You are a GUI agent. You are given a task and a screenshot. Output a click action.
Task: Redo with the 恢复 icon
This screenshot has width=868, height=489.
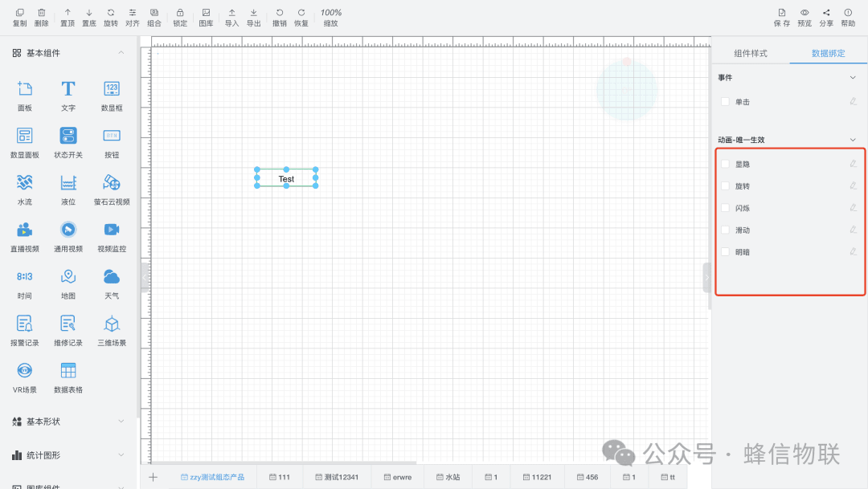[x=301, y=17]
